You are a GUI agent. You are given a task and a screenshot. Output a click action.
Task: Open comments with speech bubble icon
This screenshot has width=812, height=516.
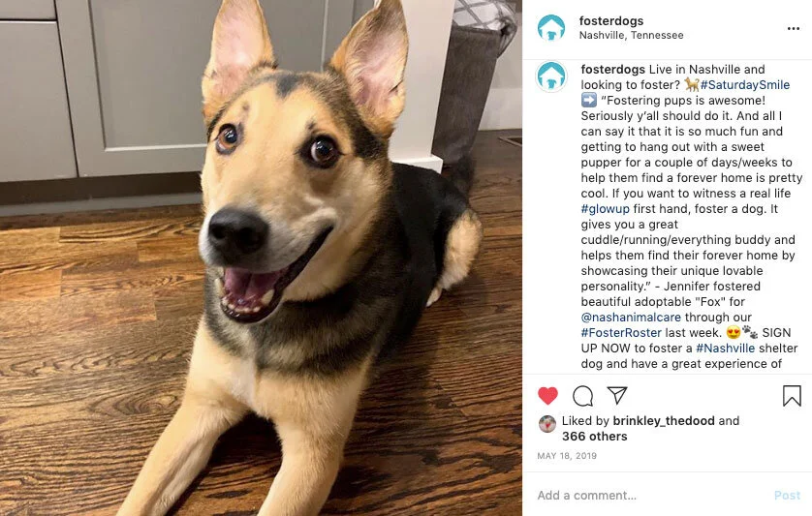click(x=582, y=396)
